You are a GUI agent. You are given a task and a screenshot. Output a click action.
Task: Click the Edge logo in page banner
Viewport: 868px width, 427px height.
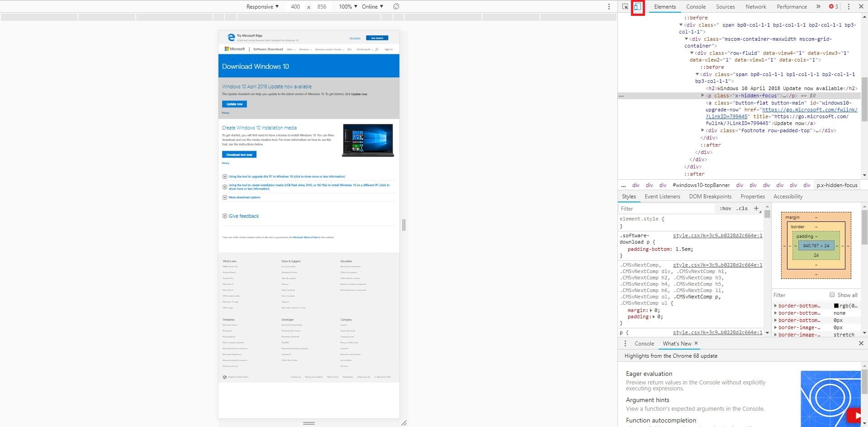pos(231,38)
